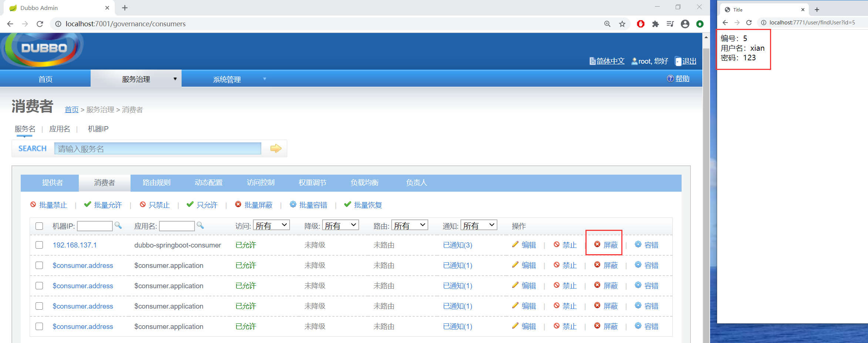Switch to the 负载均衡 tab

coord(365,183)
